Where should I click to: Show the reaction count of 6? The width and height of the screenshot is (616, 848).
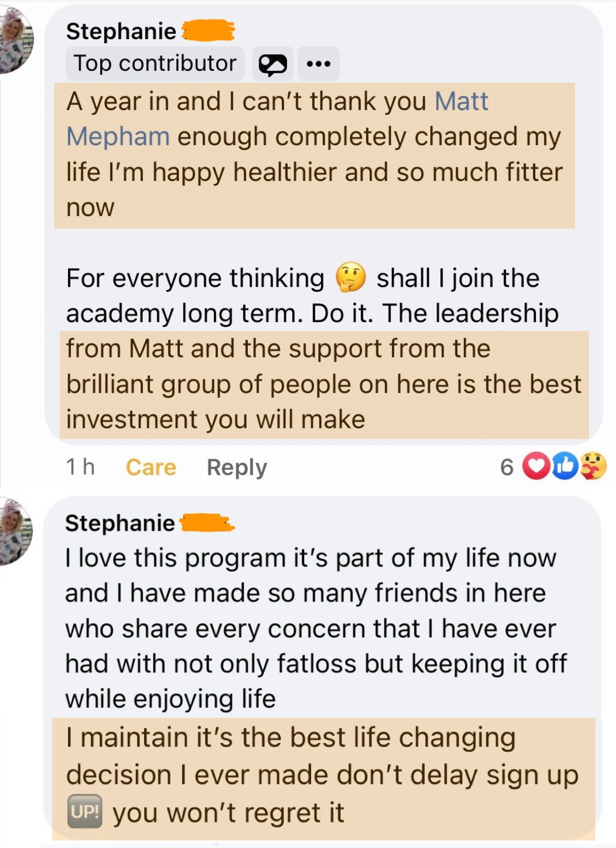(x=507, y=467)
